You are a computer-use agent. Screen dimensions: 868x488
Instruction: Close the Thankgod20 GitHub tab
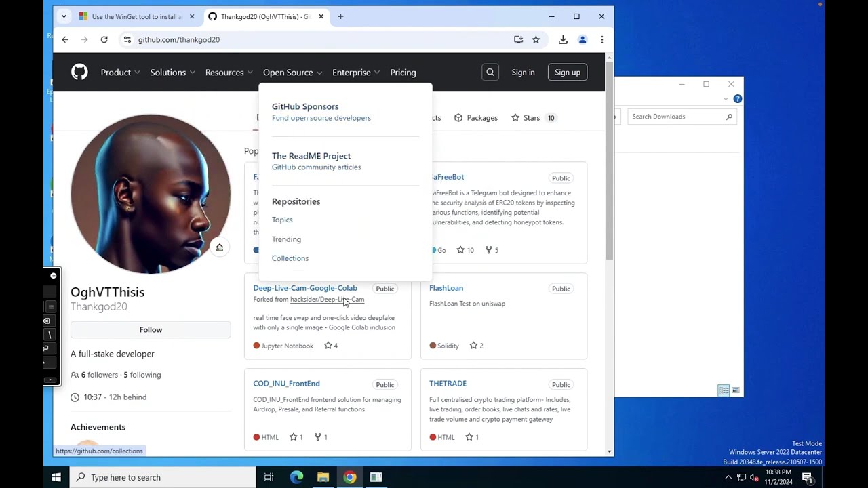pyautogui.click(x=321, y=16)
